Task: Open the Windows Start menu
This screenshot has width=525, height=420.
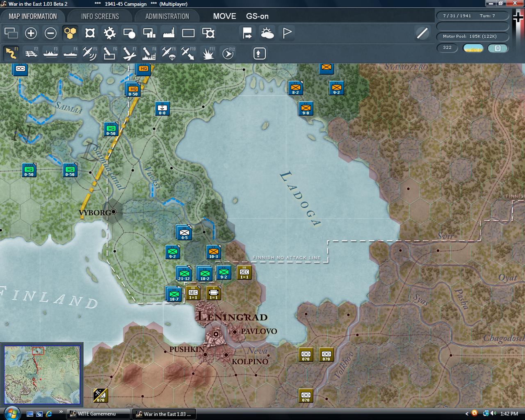Action: (11, 413)
